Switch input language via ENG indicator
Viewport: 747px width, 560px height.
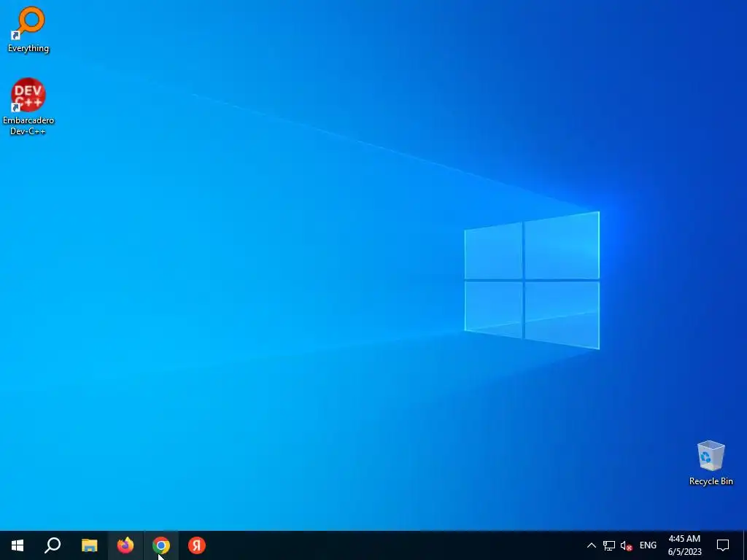click(x=648, y=545)
